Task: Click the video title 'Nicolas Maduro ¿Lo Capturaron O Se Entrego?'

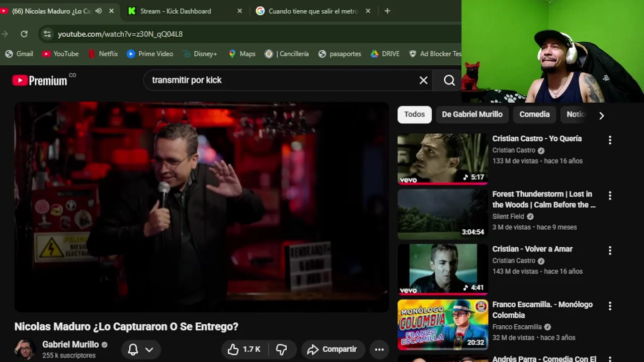Action: tap(126, 326)
